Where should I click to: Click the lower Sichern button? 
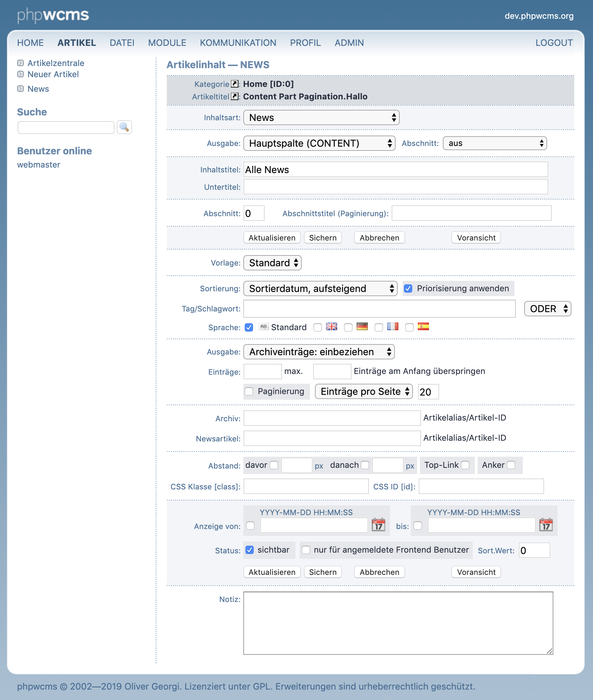click(x=323, y=572)
